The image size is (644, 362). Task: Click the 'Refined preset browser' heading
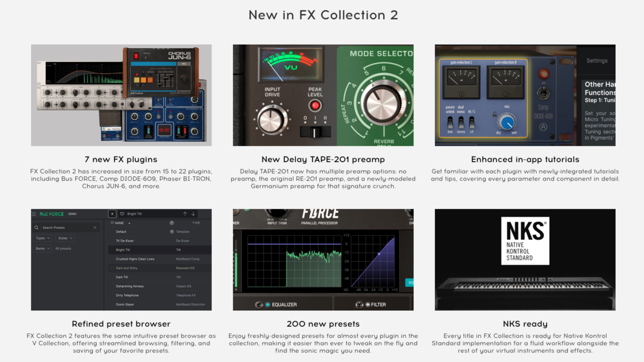121,324
